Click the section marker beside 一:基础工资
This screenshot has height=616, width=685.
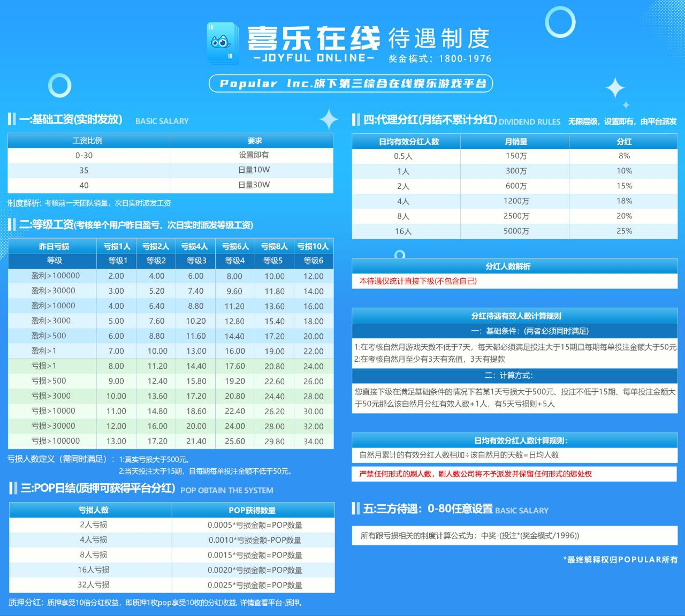click(13, 119)
